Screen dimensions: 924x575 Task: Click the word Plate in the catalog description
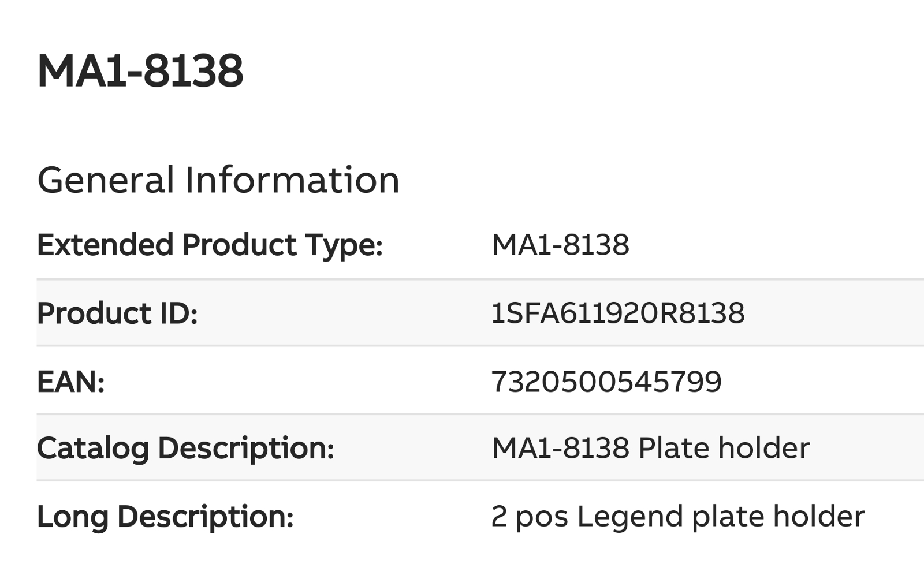tap(674, 448)
